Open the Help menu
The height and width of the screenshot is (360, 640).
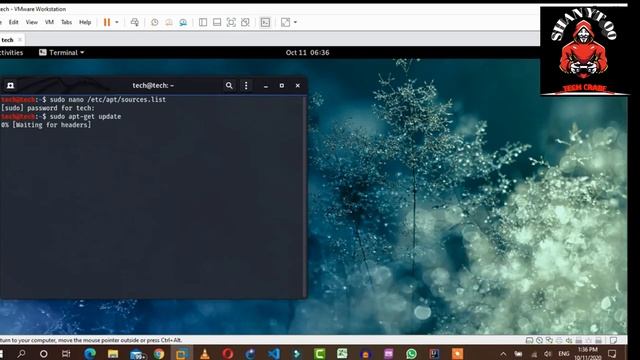(x=85, y=22)
